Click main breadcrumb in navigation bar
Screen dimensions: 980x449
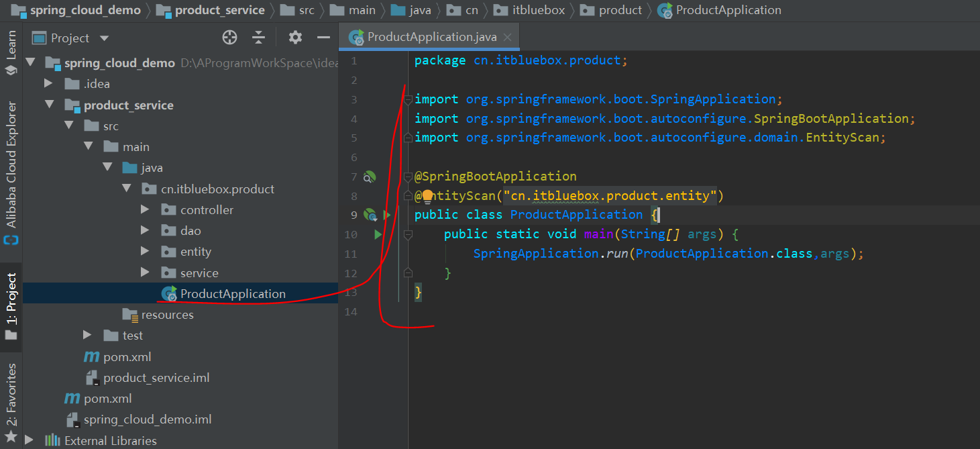[x=362, y=10]
